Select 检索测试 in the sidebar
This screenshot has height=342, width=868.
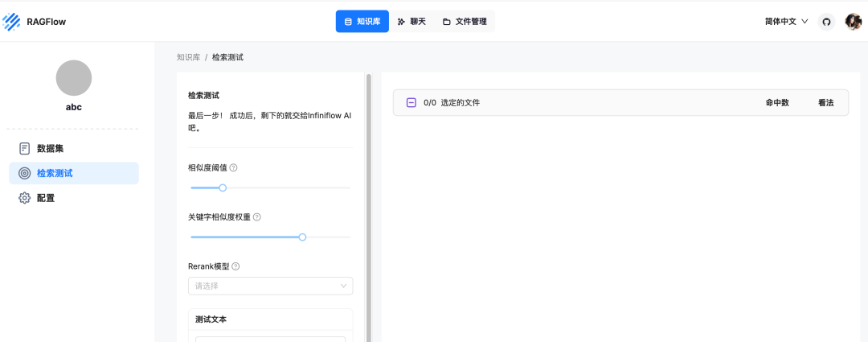click(x=55, y=173)
